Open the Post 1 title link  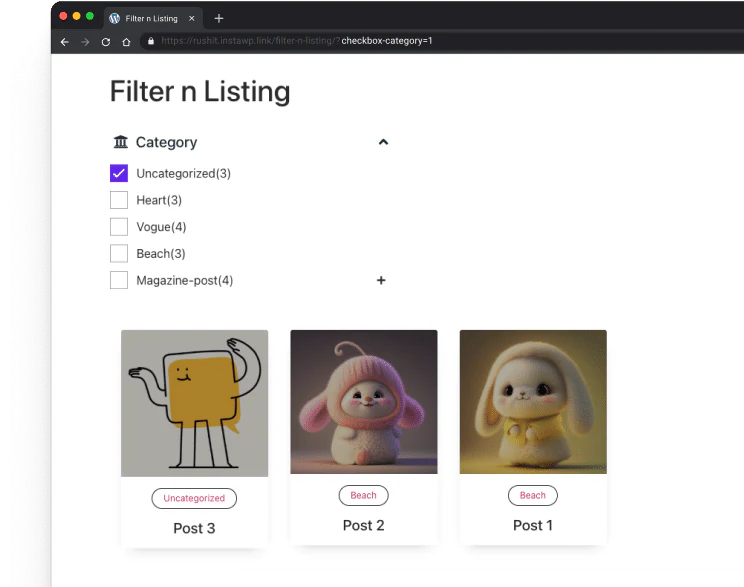coord(533,525)
